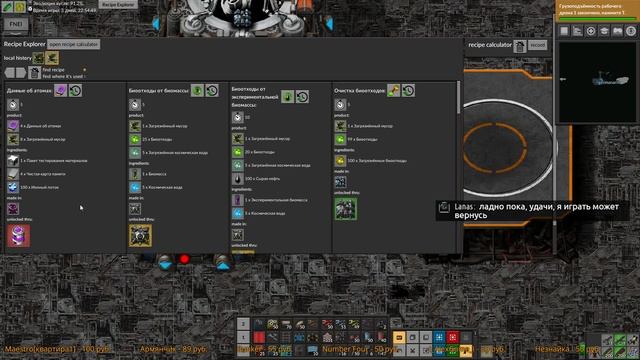The height and width of the screenshot is (360, 640).
Task: Click recipe icon beside 'Биоотходы от экспериментальной биомассы'
Action: click(x=287, y=97)
